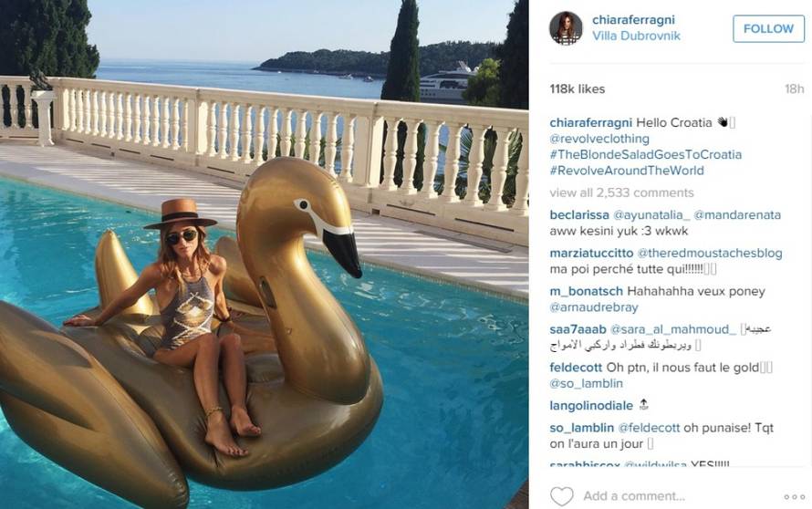Open the three-dot more options menu

click(x=794, y=497)
